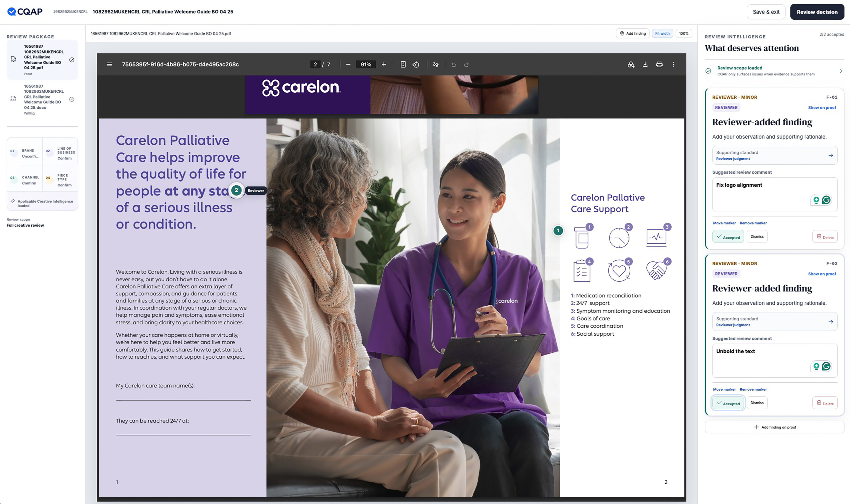Click the lightbulb icon in Fix logo alignment box
The image size is (850, 504).
click(816, 200)
